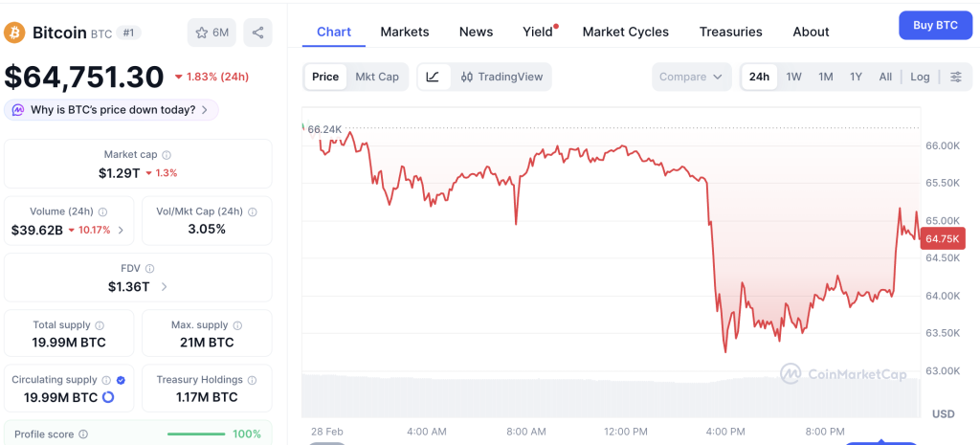This screenshot has width=980, height=445.
Task: Click the Treasury Holdings info icon
Action: pyautogui.click(x=252, y=380)
